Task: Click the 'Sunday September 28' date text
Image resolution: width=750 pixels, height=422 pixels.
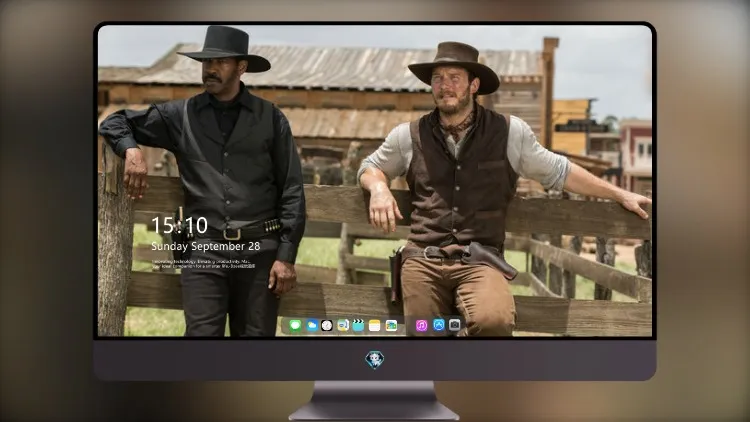Action: (206, 246)
